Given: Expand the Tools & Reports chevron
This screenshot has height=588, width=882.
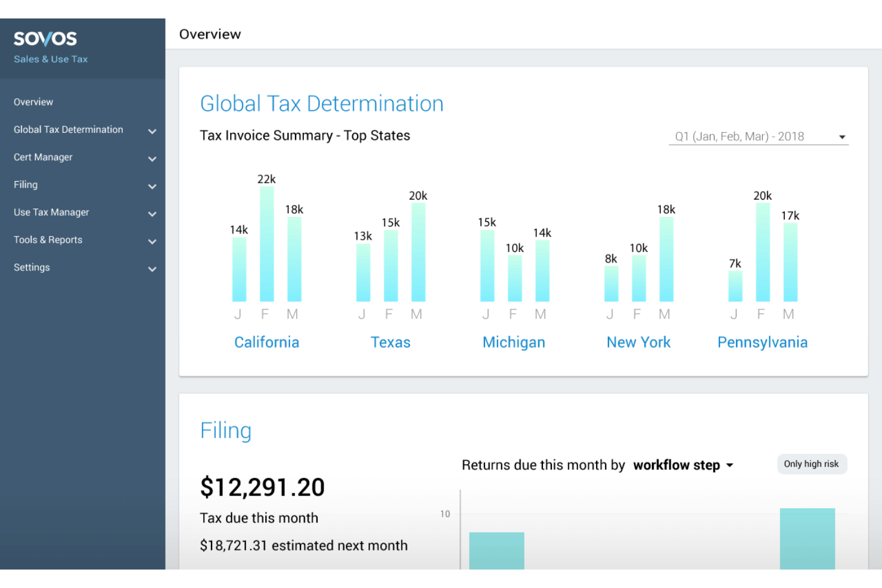Looking at the screenshot, I should tap(153, 241).
